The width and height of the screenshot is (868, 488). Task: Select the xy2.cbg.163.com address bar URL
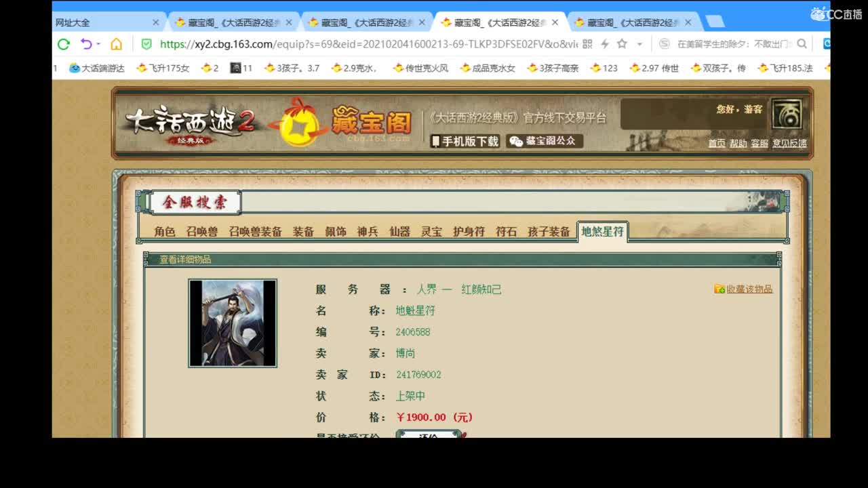369,44
